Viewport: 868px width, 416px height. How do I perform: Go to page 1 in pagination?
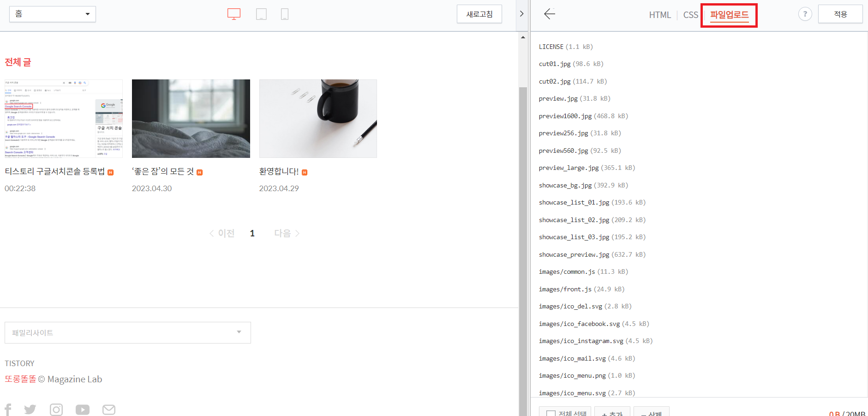pos(252,233)
